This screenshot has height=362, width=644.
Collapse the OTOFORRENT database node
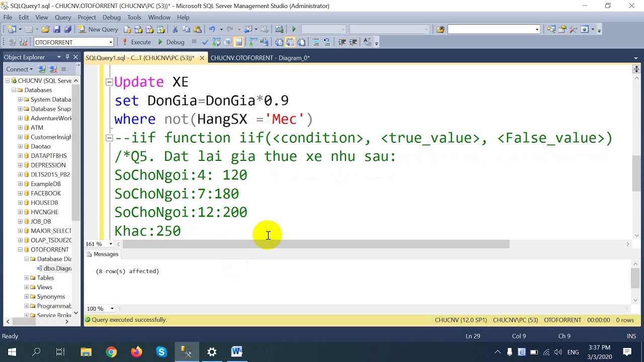[20, 249]
